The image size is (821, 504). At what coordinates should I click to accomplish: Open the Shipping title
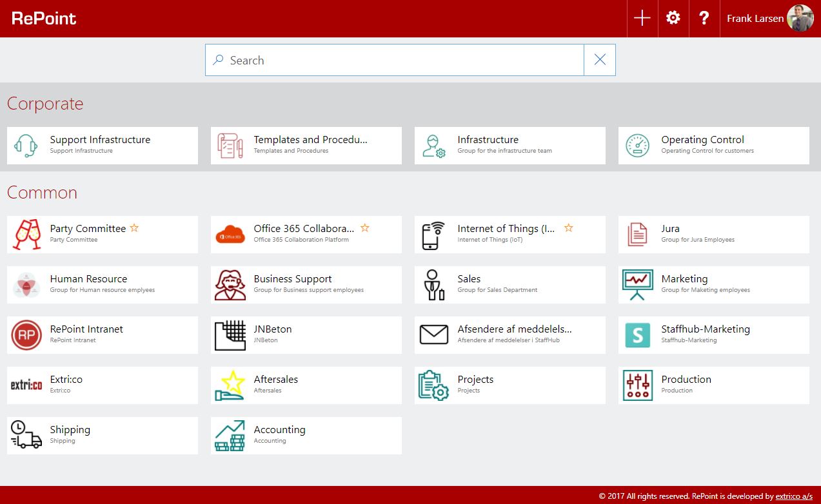(70, 430)
